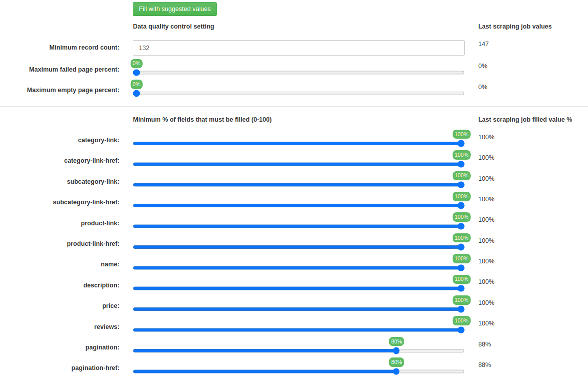The height and width of the screenshot is (379, 588).
Task: Click the category-link-href slider handle
Action: point(460,164)
